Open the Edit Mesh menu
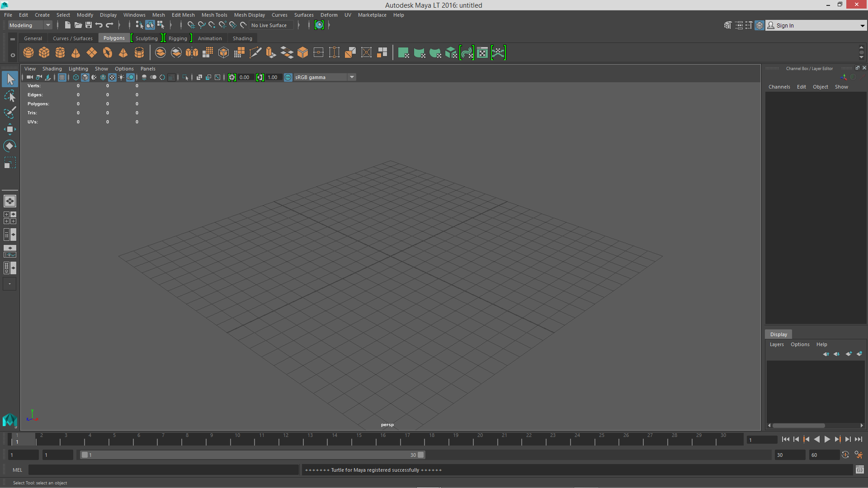This screenshot has height=488, width=868. [183, 15]
